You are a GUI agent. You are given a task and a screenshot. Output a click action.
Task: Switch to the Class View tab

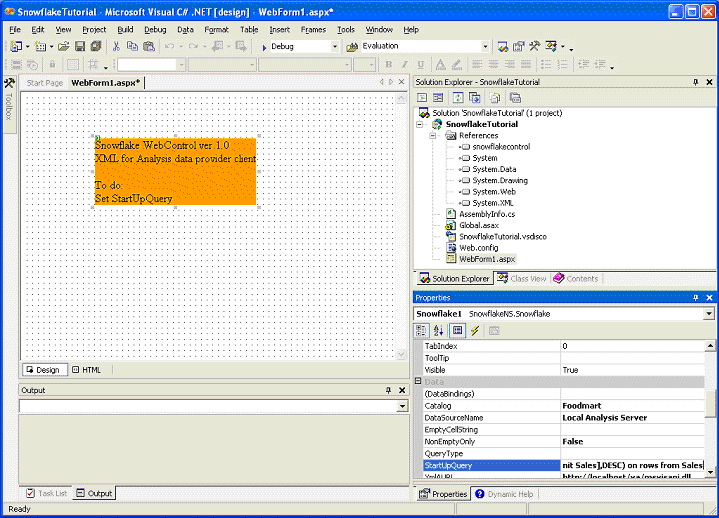[522, 279]
